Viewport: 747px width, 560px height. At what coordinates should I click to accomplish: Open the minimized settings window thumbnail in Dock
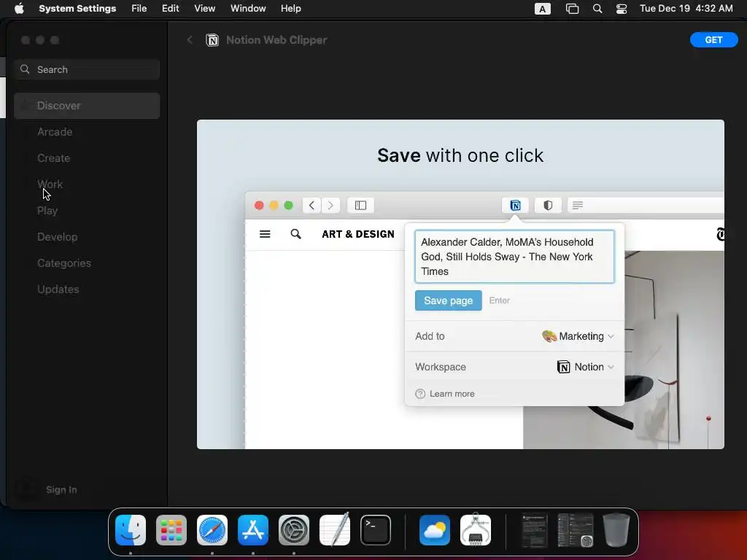(575, 530)
